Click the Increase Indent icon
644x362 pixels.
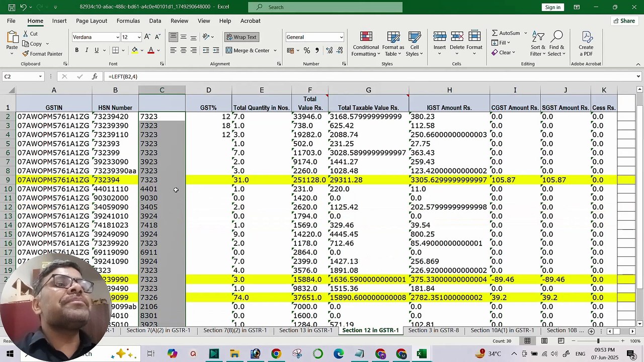click(x=216, y=50)
